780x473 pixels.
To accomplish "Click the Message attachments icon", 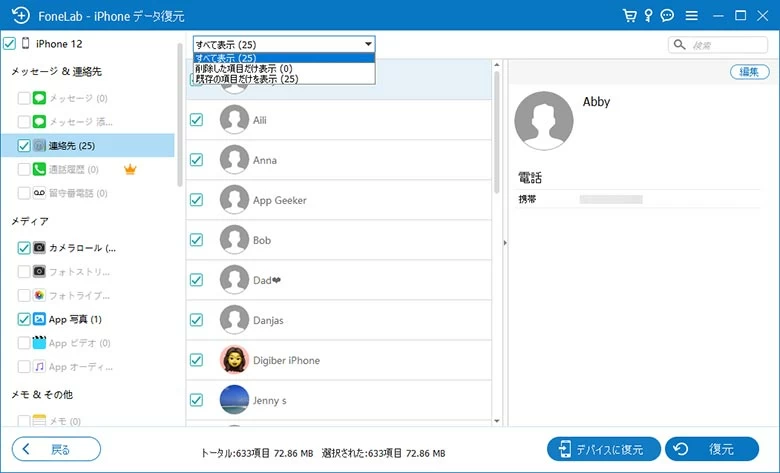I will tap(39, 122).
